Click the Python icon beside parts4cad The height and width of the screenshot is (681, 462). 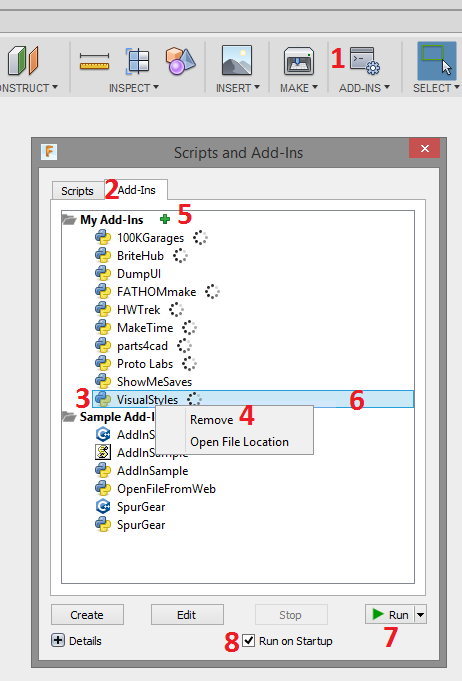[103, 345]
